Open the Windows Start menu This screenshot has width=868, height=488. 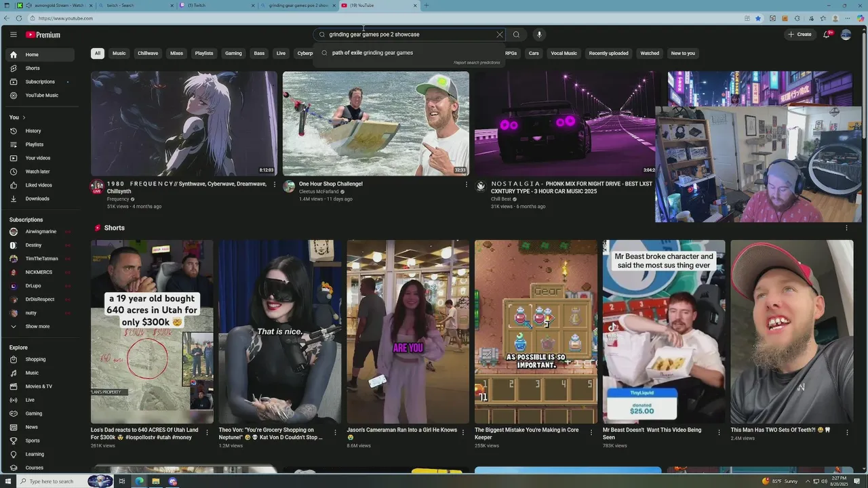pos(7,481)
